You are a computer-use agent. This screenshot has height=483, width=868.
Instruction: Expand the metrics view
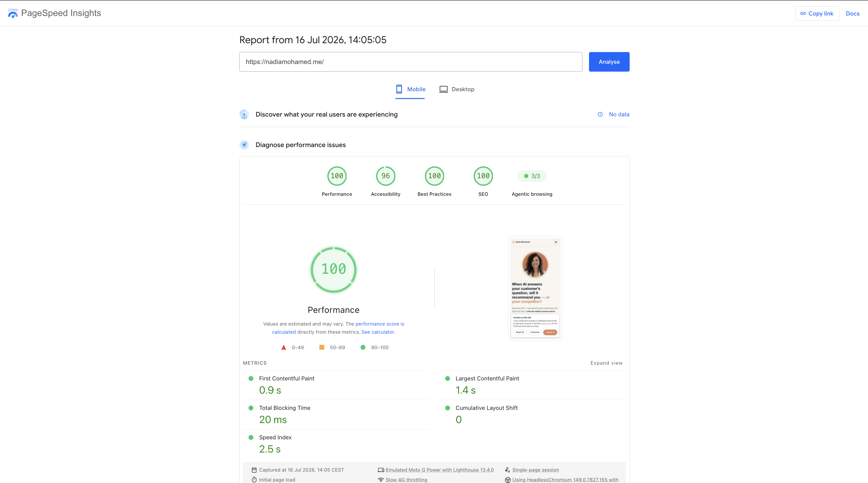coord(606,363)
